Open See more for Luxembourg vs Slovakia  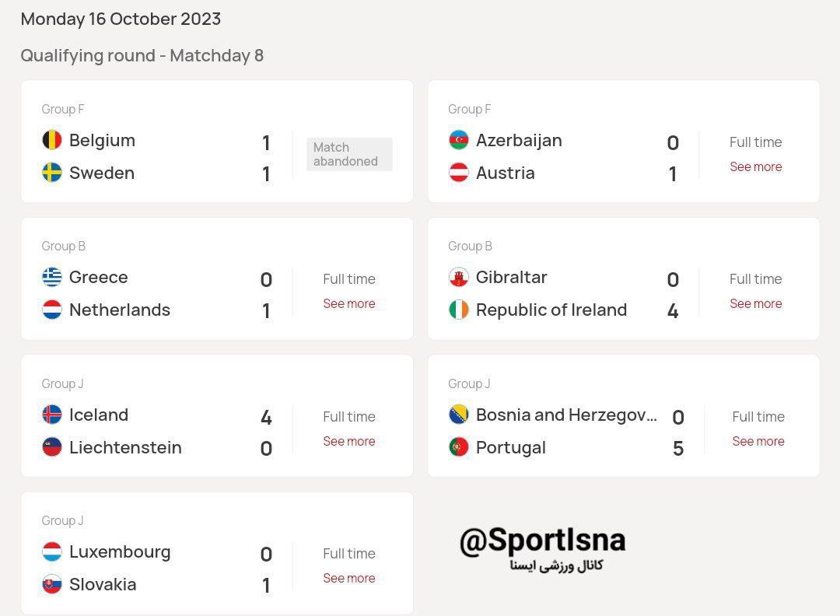click(348, 578)
